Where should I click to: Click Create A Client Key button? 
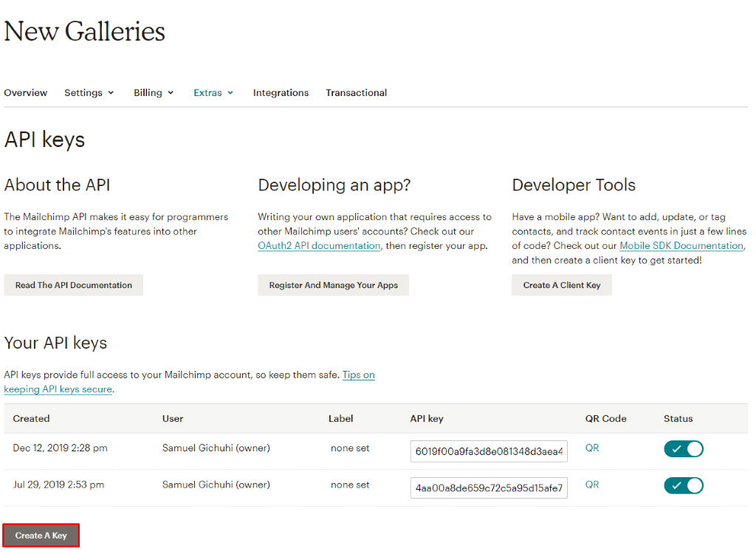[562, 285]
